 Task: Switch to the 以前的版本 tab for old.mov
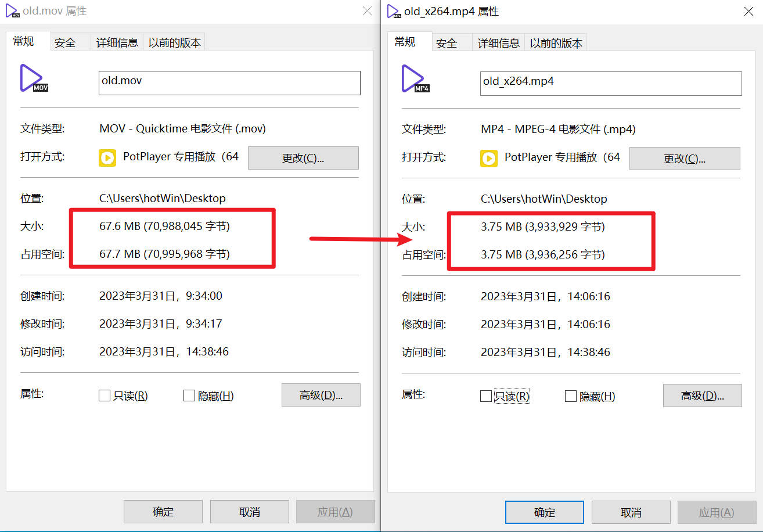coord(174,42)
